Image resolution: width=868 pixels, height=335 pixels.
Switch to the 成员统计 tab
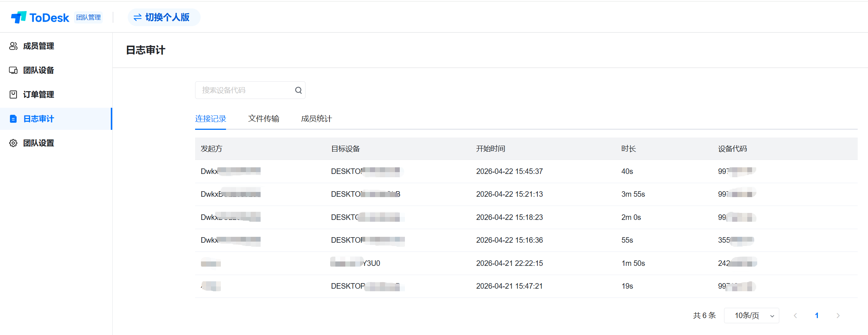[316, 119]
